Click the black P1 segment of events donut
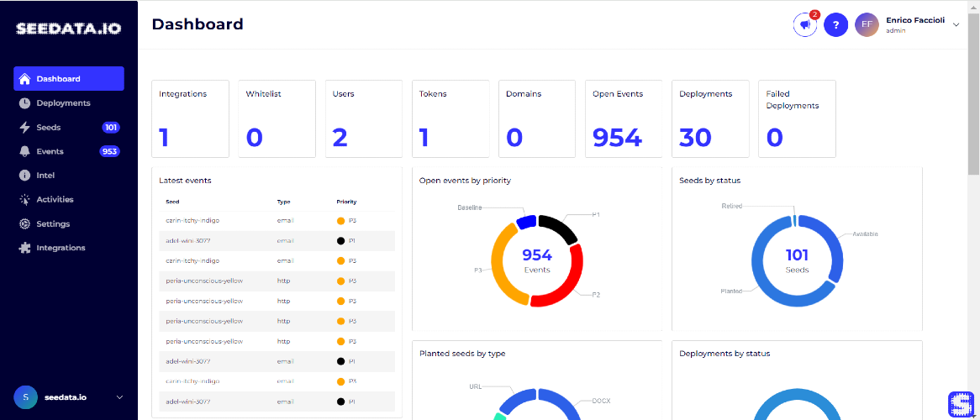Viewport: 980px width, 420px height. tap(560, 226)
